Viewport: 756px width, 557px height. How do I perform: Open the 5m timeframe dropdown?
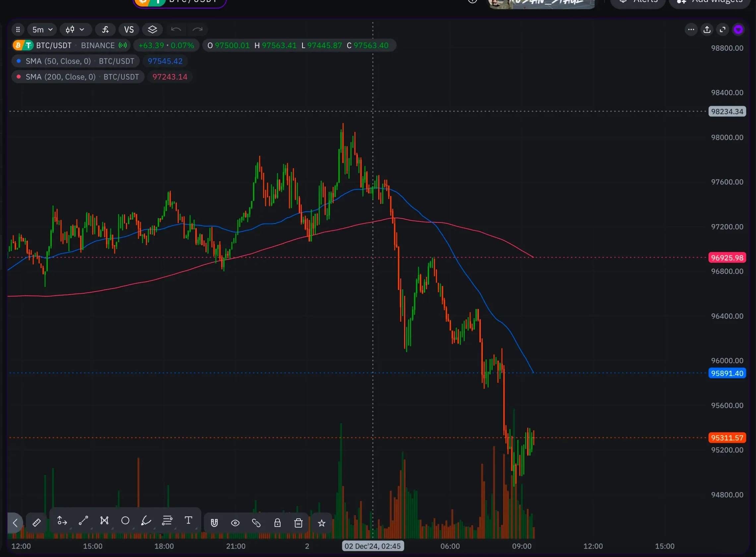click(42, 30)
